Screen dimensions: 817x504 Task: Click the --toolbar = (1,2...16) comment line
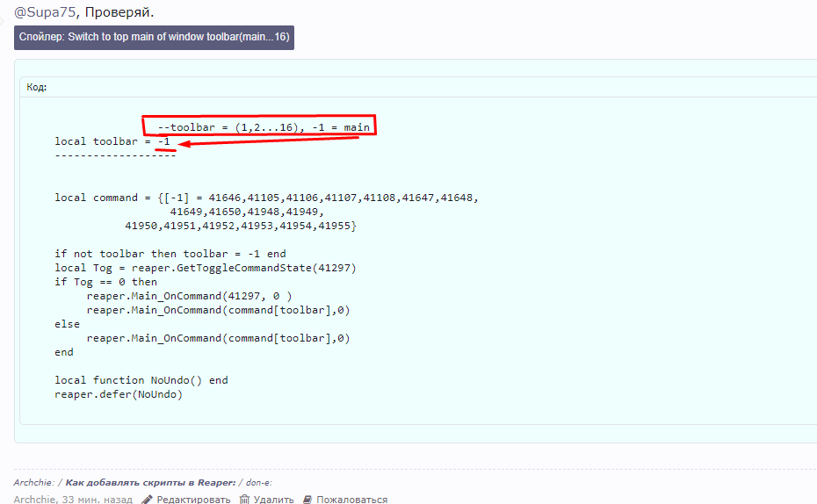pos(264,127)
